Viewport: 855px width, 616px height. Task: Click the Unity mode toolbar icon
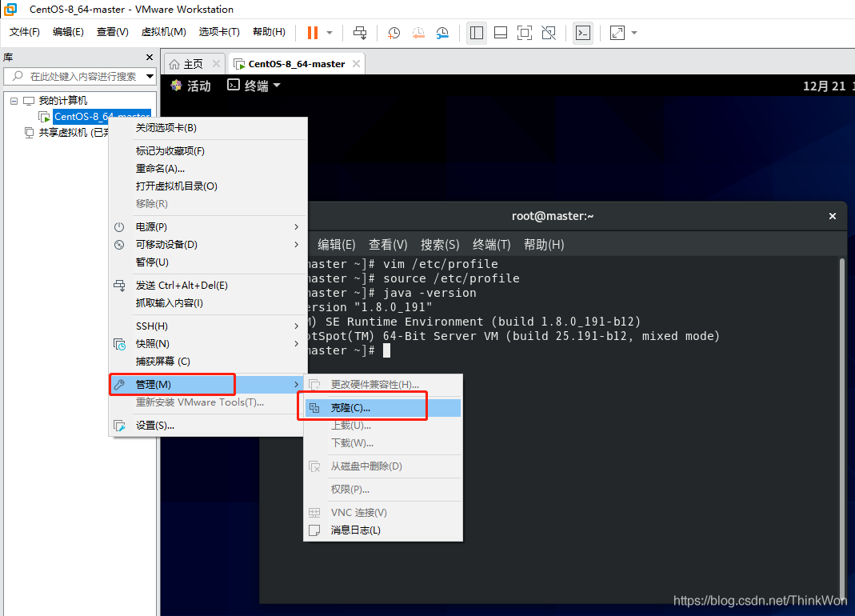[x=549, y=33]
